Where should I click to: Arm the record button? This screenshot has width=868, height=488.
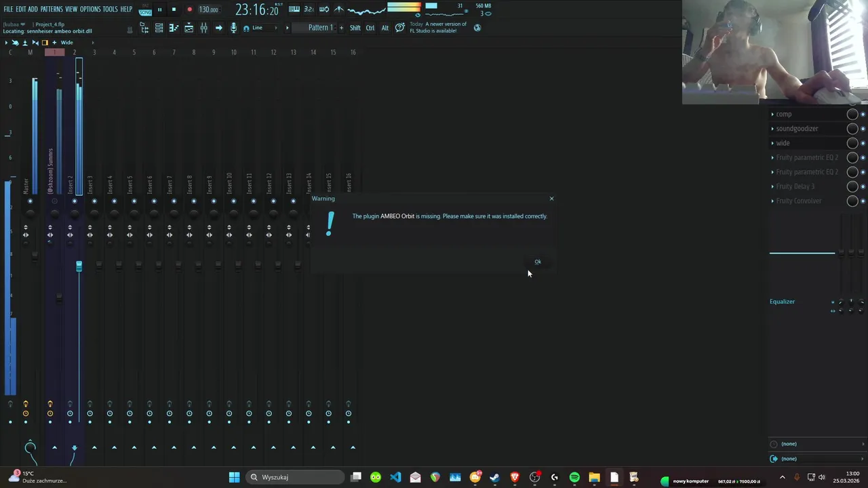point(189,9)
